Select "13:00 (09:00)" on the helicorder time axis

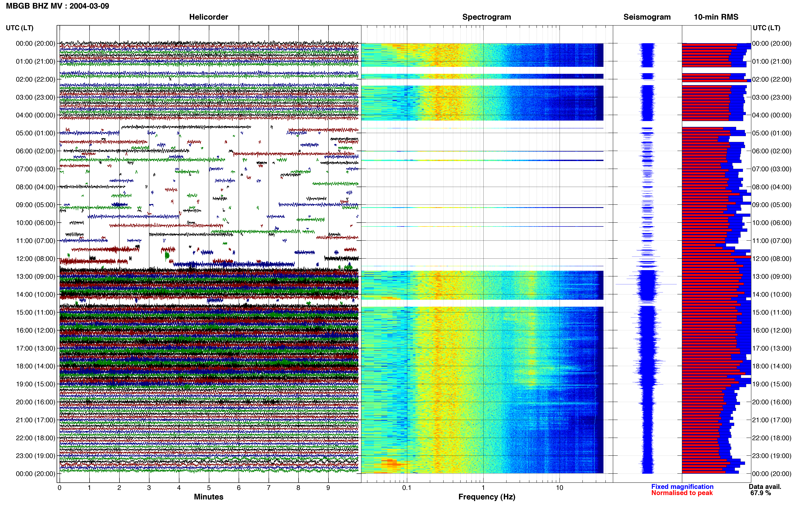pos(36,276)
